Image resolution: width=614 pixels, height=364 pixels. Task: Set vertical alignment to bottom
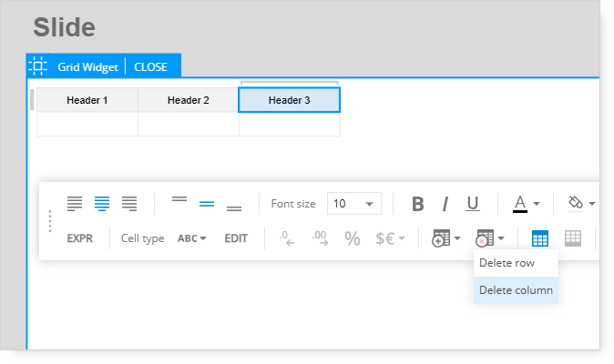click(x=234, y=208)
